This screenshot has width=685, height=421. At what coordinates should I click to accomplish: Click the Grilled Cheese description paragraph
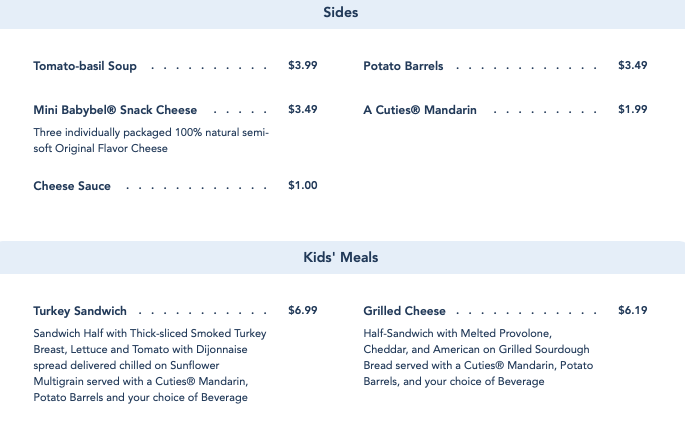[x=478, y=357]
